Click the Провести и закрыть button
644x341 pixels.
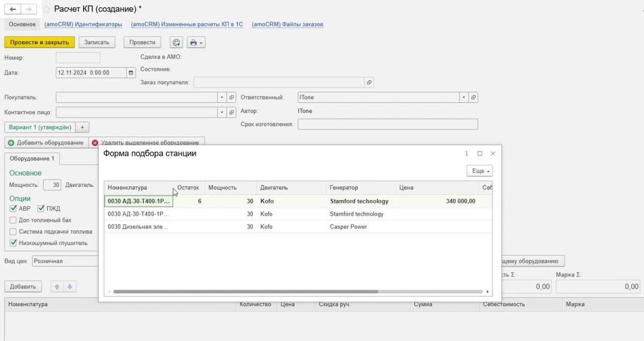click(39, 42)
